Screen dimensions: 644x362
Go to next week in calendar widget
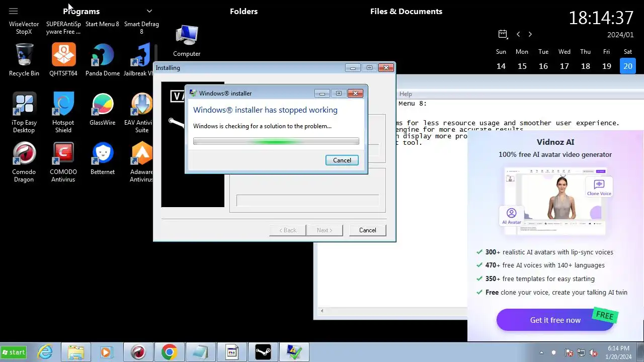(x=530, y=34)
